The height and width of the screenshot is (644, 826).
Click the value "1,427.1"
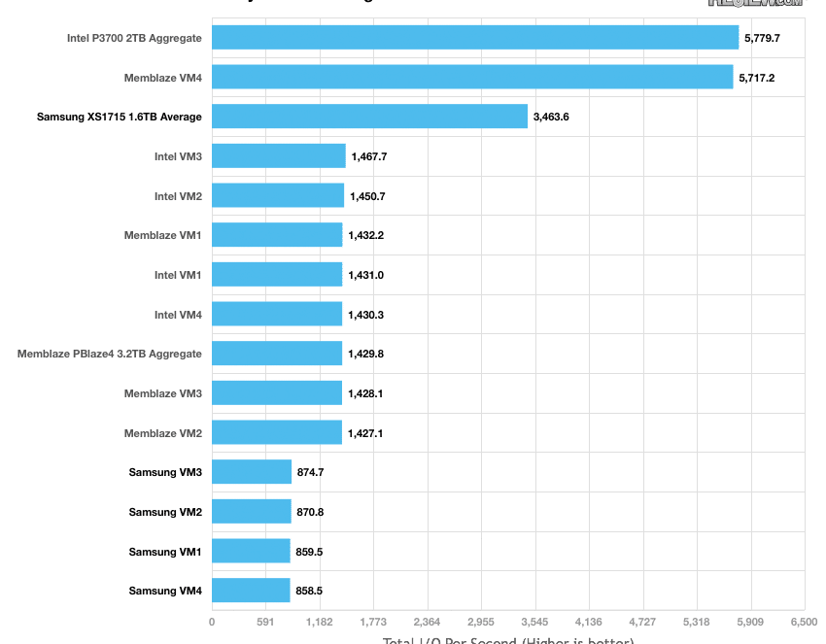point(365,433)
